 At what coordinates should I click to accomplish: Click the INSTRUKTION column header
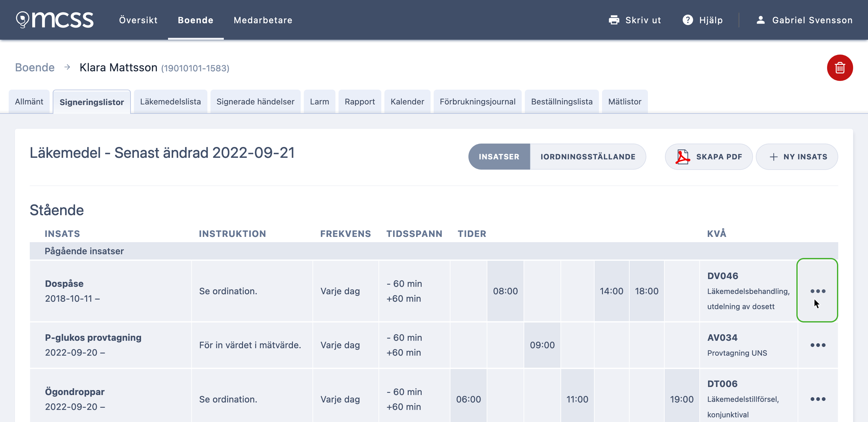click(232, 233)
